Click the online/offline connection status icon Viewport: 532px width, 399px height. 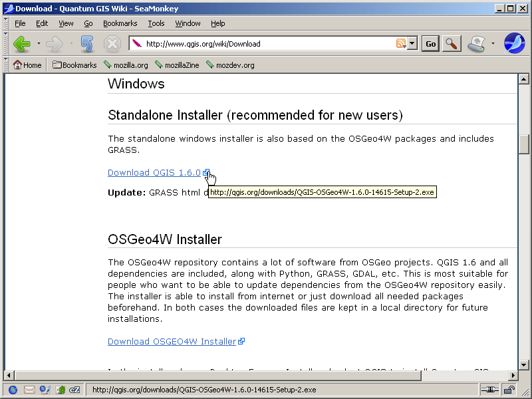tap(489, 390)
